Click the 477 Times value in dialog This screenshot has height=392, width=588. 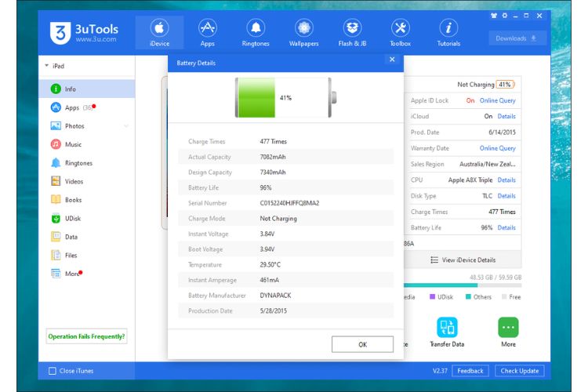coord(274,141)
